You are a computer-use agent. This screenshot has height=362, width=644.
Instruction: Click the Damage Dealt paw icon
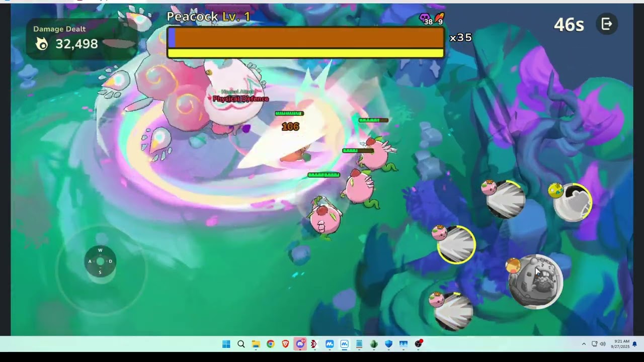pos(42,44)
